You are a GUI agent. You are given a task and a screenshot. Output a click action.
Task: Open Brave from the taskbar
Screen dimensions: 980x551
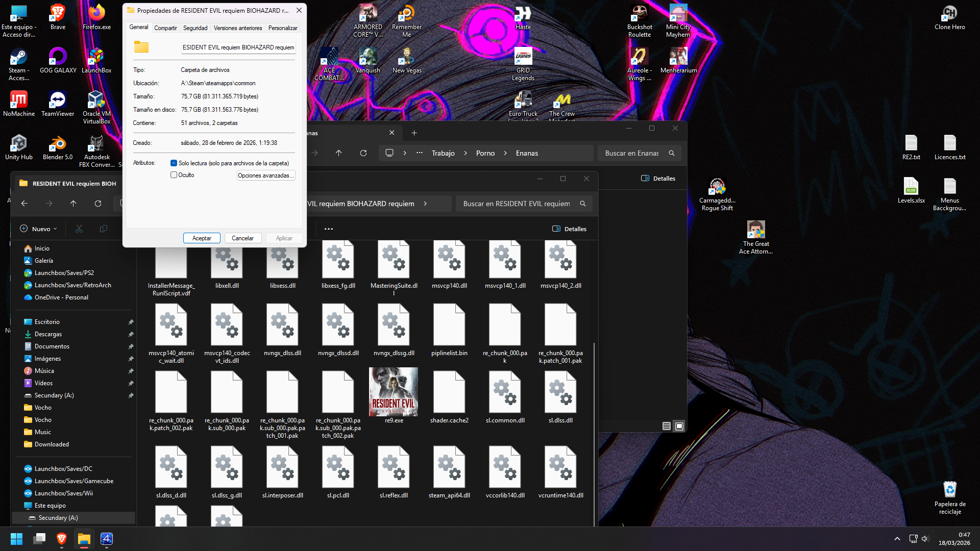coord(62,539)
